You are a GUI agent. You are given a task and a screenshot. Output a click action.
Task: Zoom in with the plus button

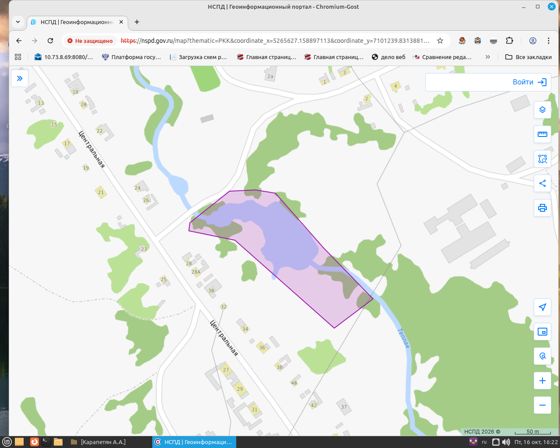[x=542, y=381]
